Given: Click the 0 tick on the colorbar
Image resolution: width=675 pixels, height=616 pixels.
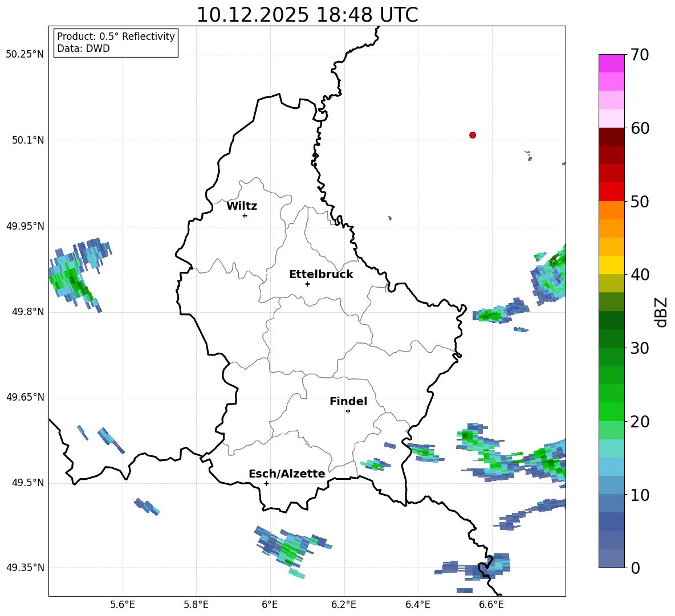Looking at the screenshot, I should 635,568.
